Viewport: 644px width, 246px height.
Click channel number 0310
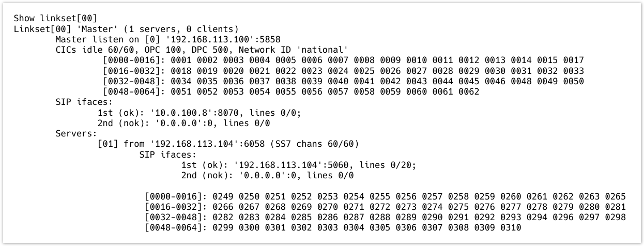(x=511, y=228)
